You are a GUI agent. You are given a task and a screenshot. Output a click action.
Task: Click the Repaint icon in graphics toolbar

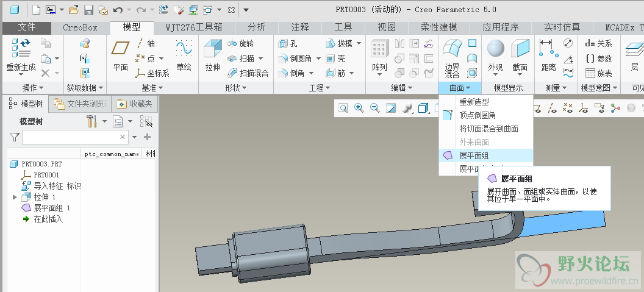click(390, 108)
